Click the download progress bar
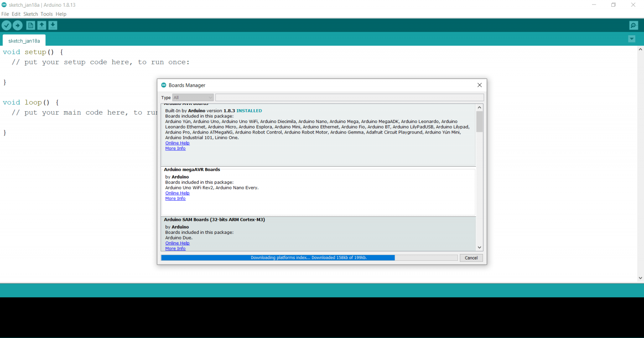Image resolution: width=644 pixels, height=338 pixels. click(309, 258)
